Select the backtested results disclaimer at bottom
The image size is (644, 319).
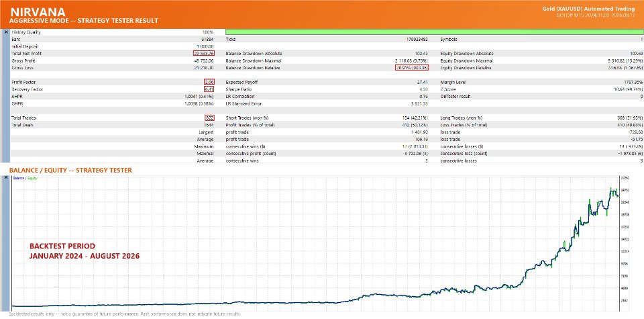124,314
